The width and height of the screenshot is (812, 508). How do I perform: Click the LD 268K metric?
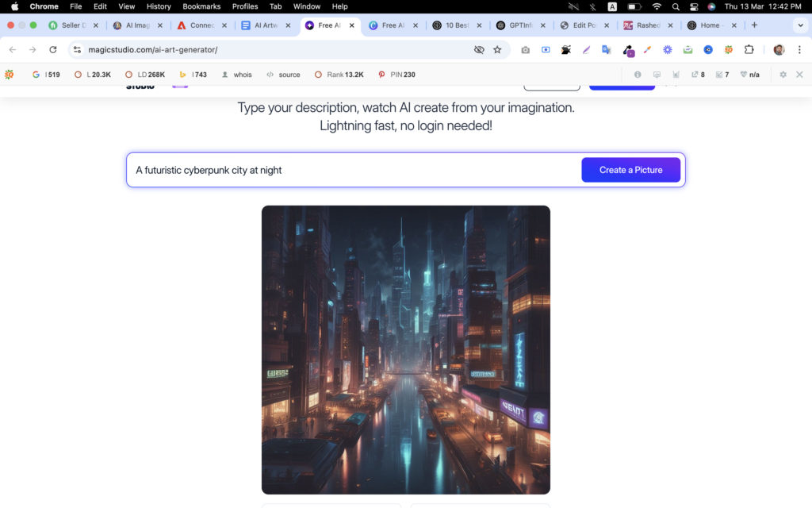click(x=145, y=75)
